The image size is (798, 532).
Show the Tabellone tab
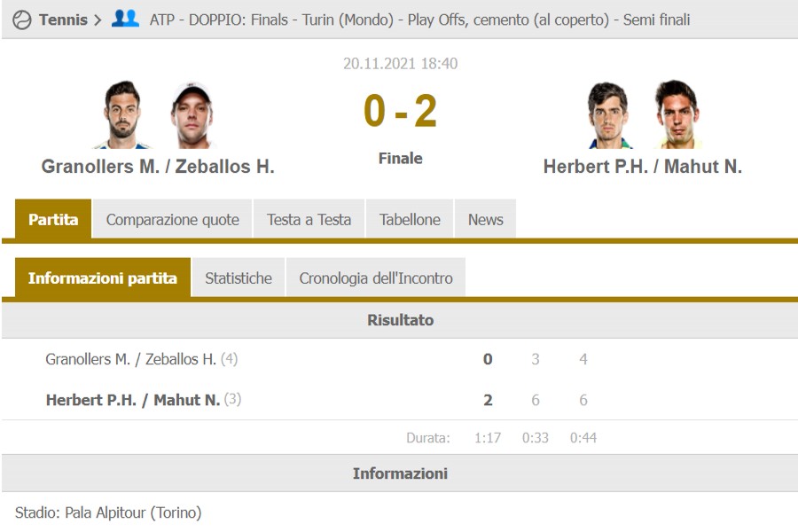[x=410, y=220]
